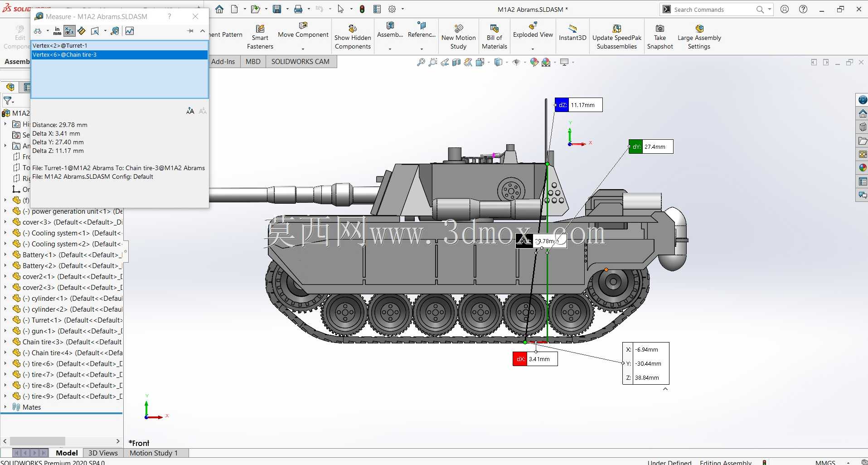Click the Open file icon

pyautogui.click(x=255, y=9)
